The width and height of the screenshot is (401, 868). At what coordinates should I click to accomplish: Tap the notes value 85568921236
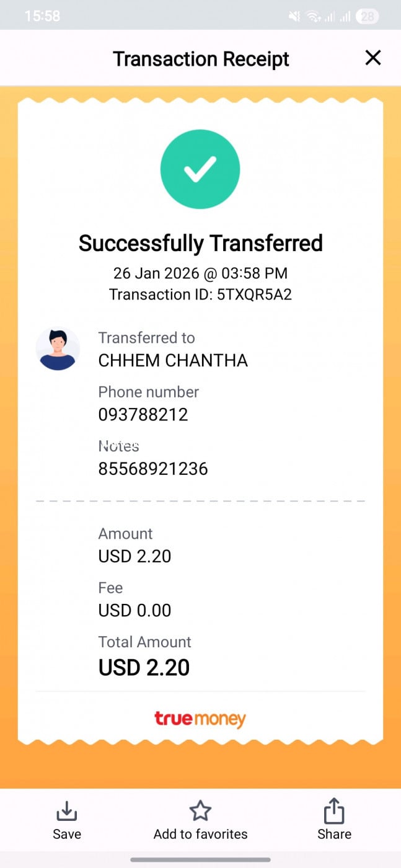(153, 469)
